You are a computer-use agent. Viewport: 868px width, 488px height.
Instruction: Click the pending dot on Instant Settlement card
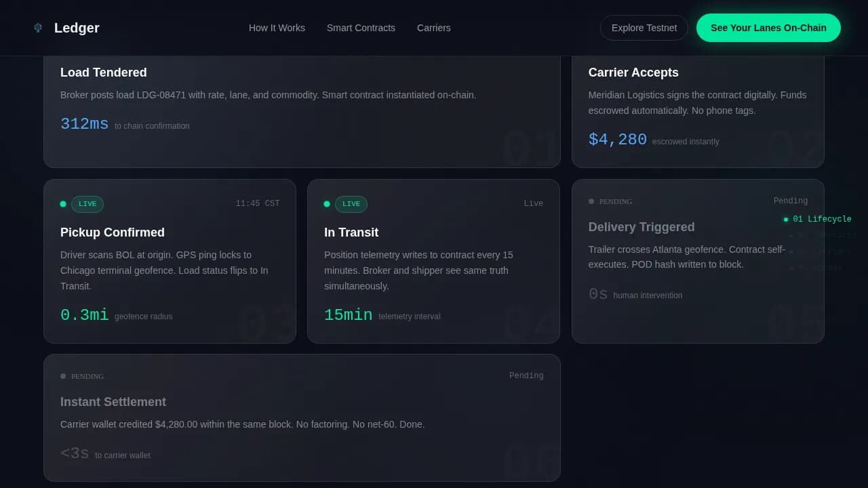[63, 375]
